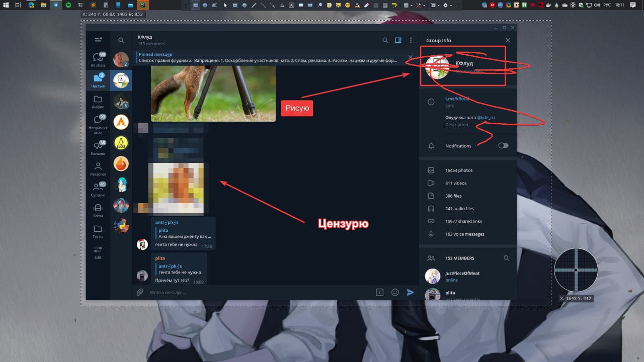The width and height of the screenshot is (644, 362).
Task: Open the Анібел folder
Action: click(x=98, y=101)
